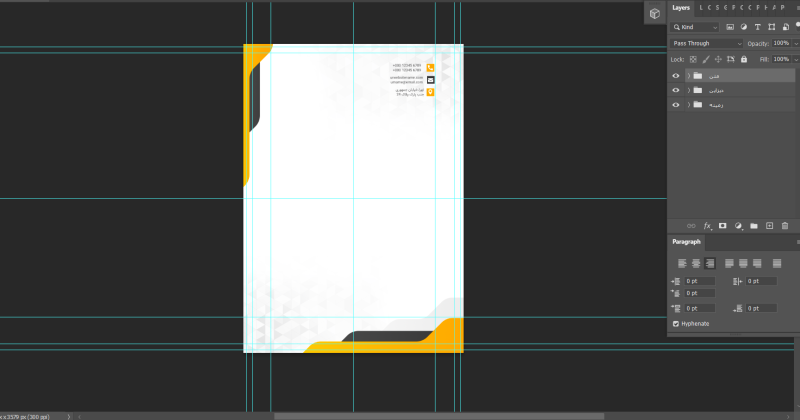The width and height of the screenshot is (800, 420).
Task: Switch to the Layers tab
Action: click(x=681, y=8)
